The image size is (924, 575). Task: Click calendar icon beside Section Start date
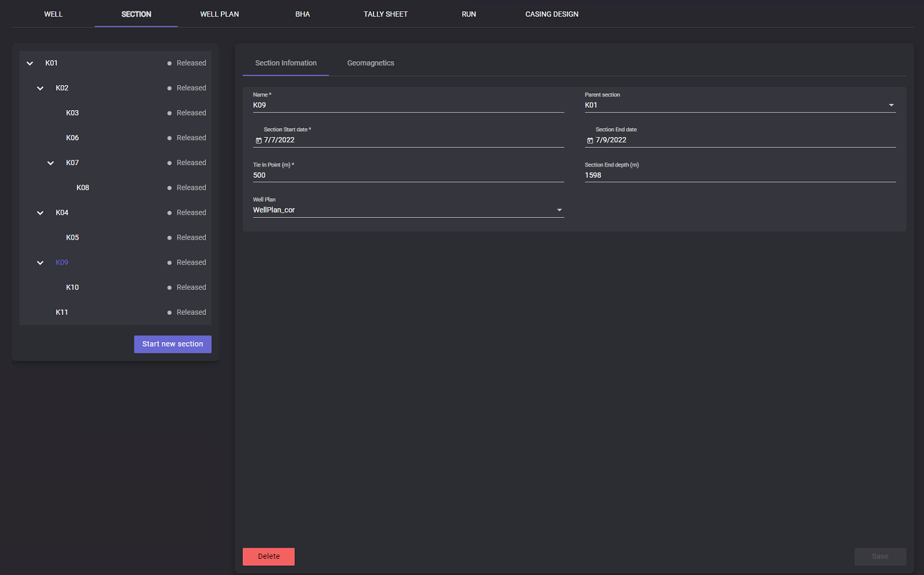click(258, 140)
